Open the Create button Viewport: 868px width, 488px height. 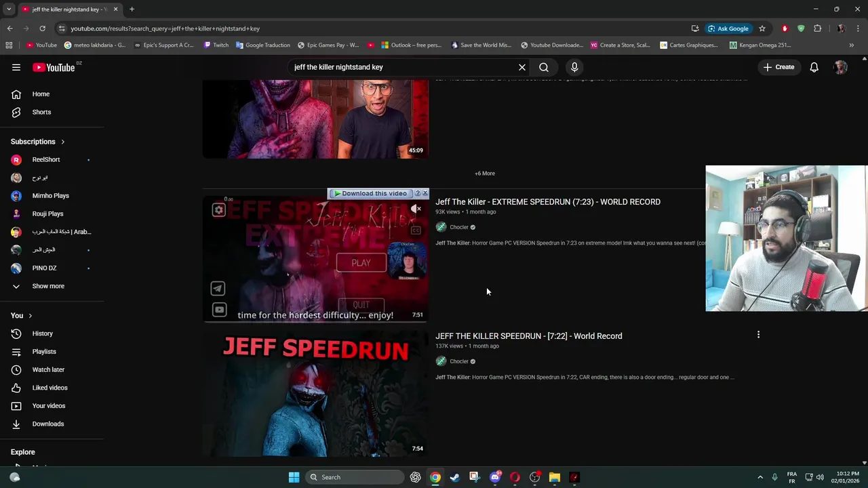[778, 67]
